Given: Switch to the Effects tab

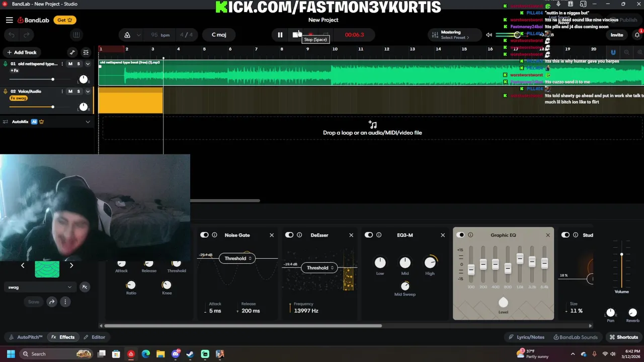Looking at the screenshot, I should click(x=63, y=337).
